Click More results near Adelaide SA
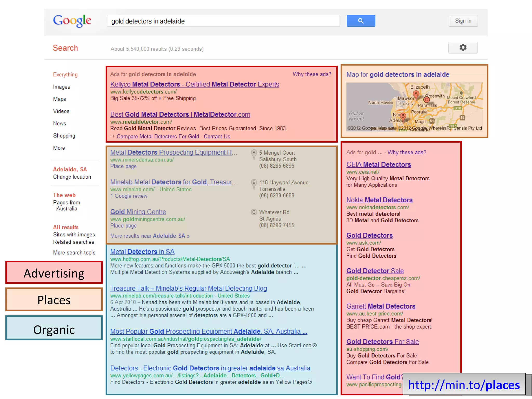The image size is (532, 399). [x=150, y=236]
